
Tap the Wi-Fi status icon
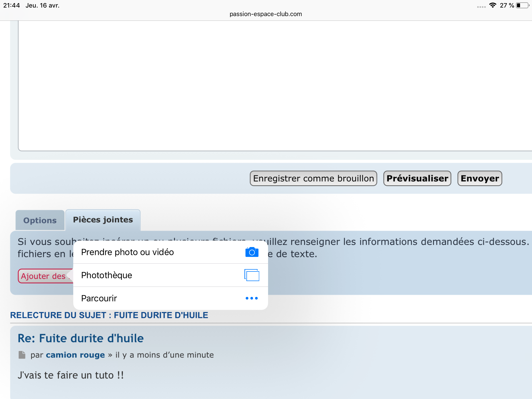(492, 5)
